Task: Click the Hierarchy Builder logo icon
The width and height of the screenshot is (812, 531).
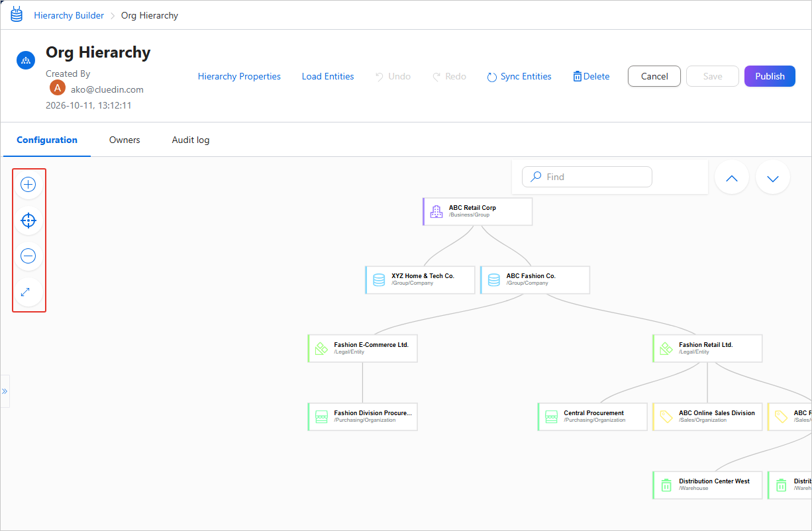Action: click(x=17, y=15)
